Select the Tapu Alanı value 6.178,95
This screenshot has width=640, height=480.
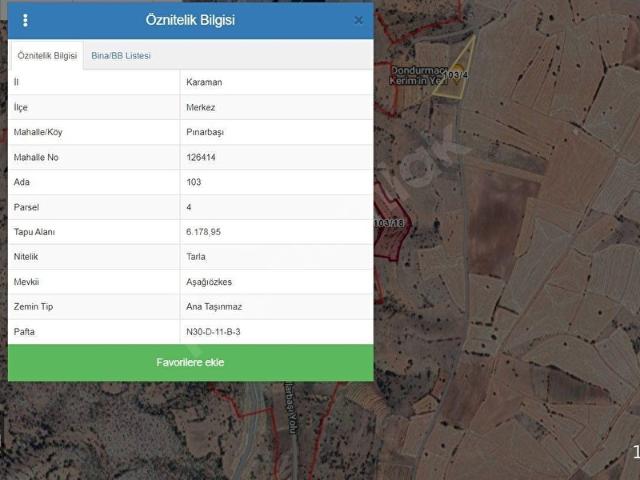[203, 232]
